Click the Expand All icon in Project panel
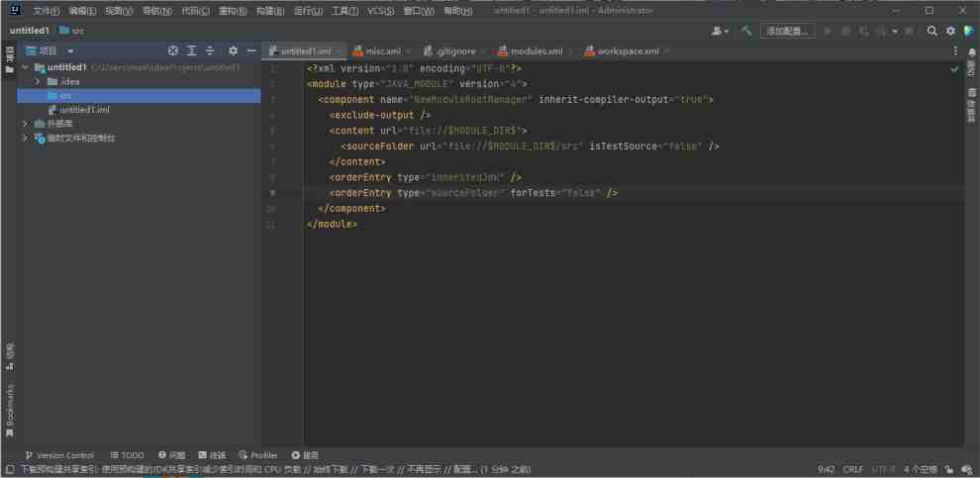This screenshot has width=980, height=478. point(192,50)
